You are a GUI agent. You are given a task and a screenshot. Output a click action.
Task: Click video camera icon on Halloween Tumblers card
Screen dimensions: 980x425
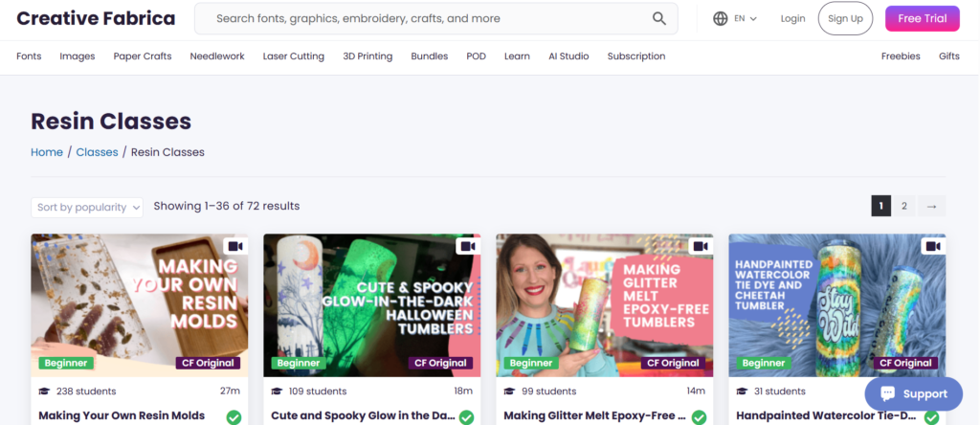point(468,247)
